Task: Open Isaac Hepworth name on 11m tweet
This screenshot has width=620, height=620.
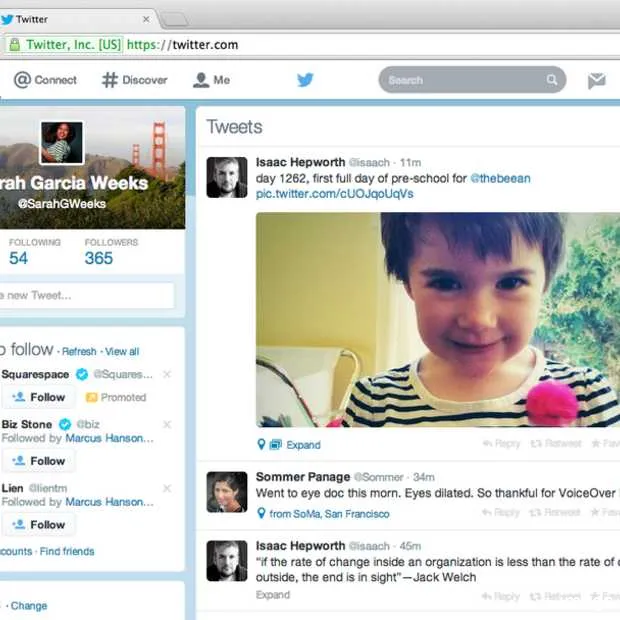Action: [x=301, y=162]
